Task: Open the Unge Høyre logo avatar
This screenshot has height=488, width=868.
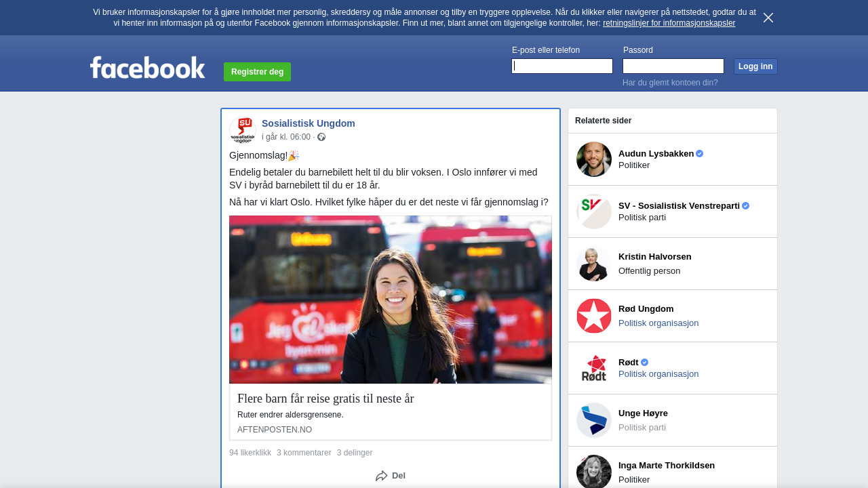Action: tap(594, 420)
